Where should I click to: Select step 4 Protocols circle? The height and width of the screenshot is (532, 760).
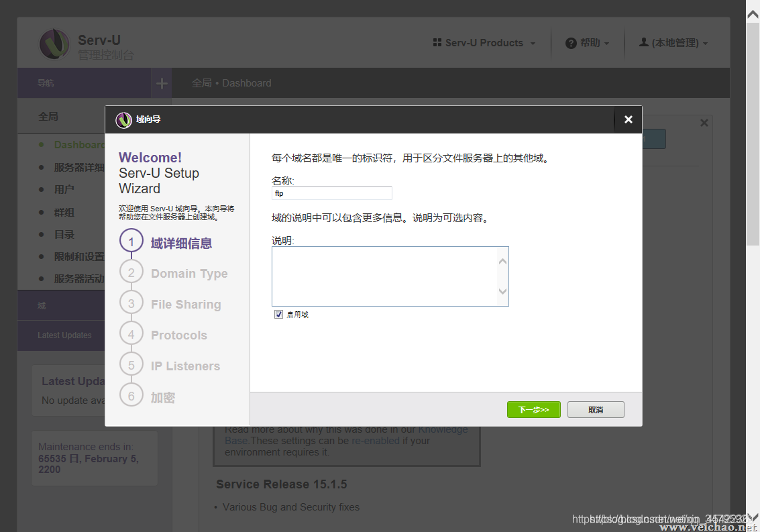click(131, 334)
